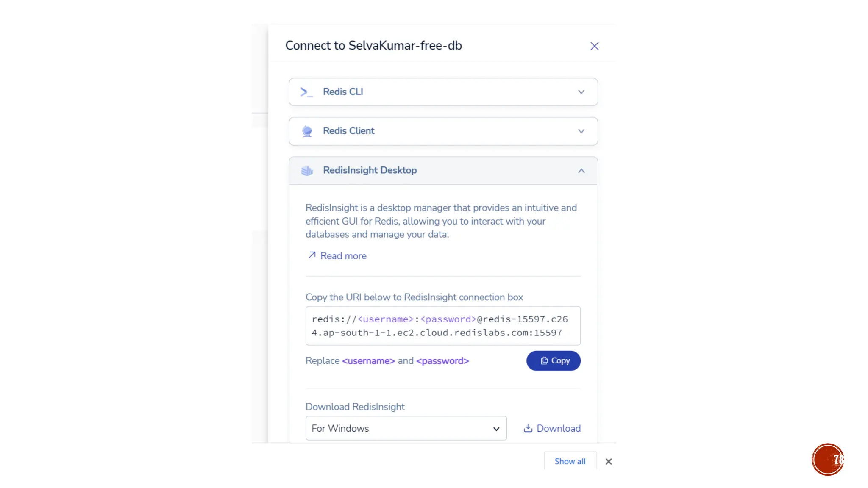Click the RedisInsight Desktop logo icon
Image resolution: width=868 pixels, height=488 pixels.
point(307,171)
